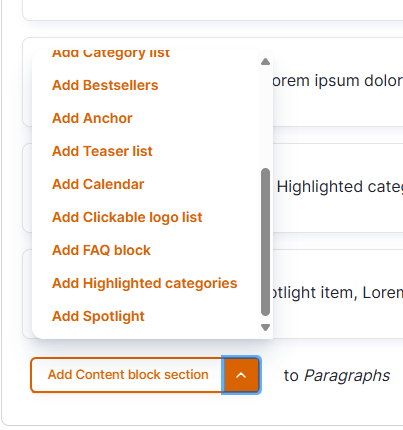Select Add Calendar from the dropdown
This screenshot has width=403, height=430.
(x=98, y=184)
